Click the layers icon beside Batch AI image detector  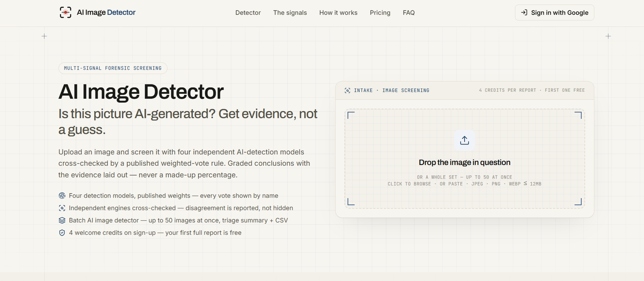click(x=62, y=220)
